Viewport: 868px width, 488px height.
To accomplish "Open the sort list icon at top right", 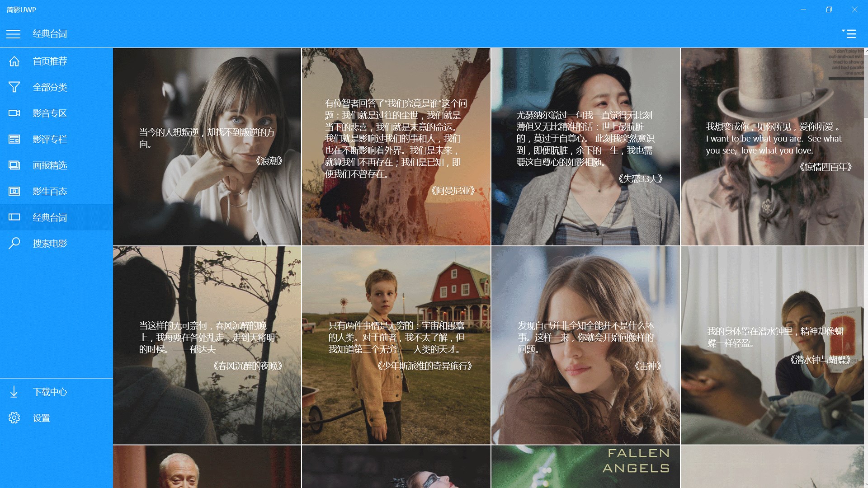I will (x=849, y=34).
